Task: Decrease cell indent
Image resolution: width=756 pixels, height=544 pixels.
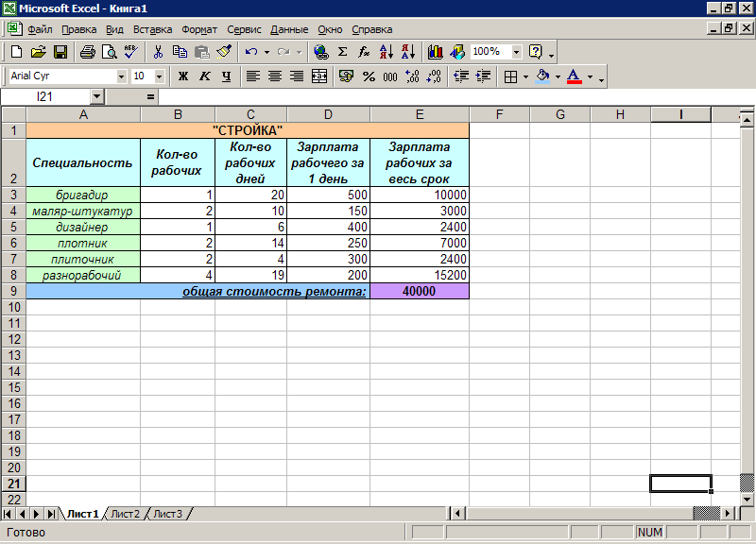Action: [x=461, y=76]
